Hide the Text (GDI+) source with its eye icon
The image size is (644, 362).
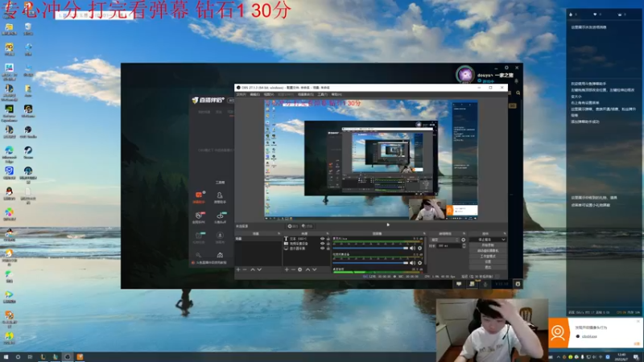pyautogui.click(x=323, y=238)
